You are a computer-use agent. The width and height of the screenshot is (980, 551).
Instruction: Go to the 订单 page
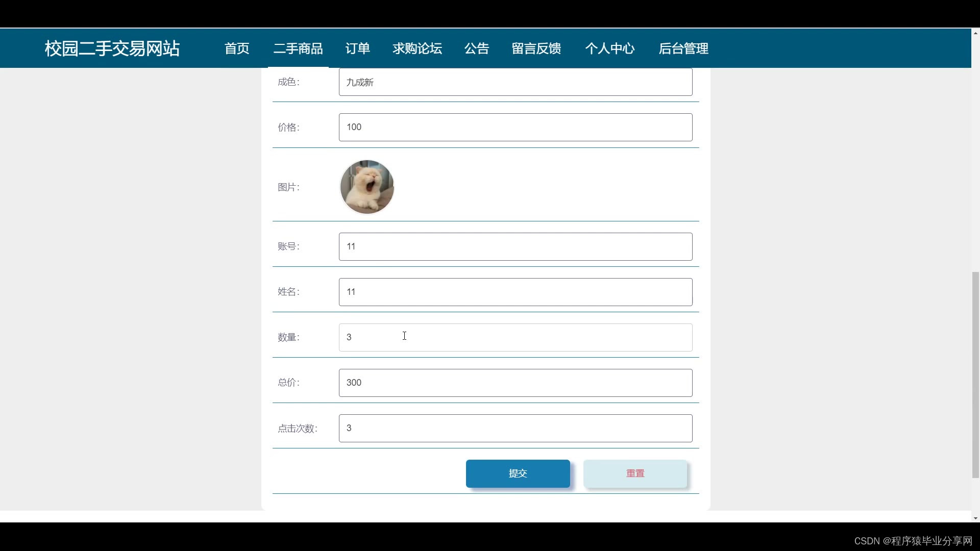(x=357, y=48)
